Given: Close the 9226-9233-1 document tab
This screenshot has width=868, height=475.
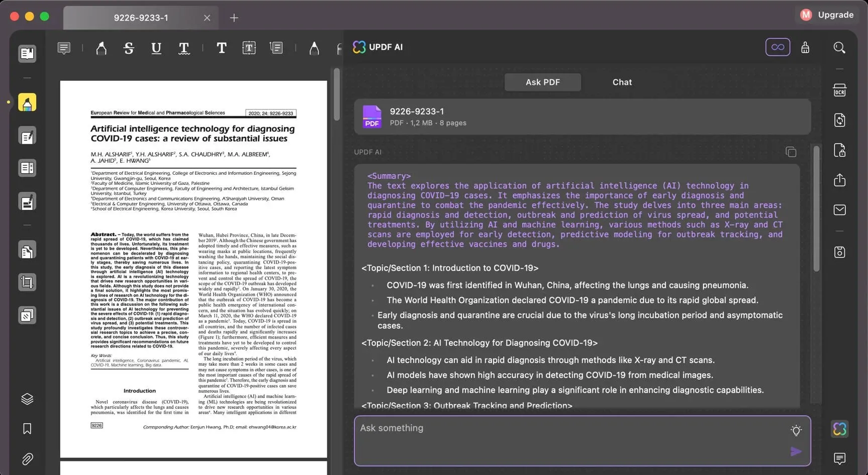Looking at the screenshot, I should point(207,18).
